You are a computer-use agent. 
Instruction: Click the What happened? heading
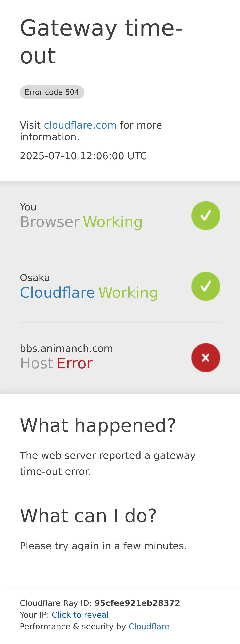pyautogui.click(x=98, y=425)
